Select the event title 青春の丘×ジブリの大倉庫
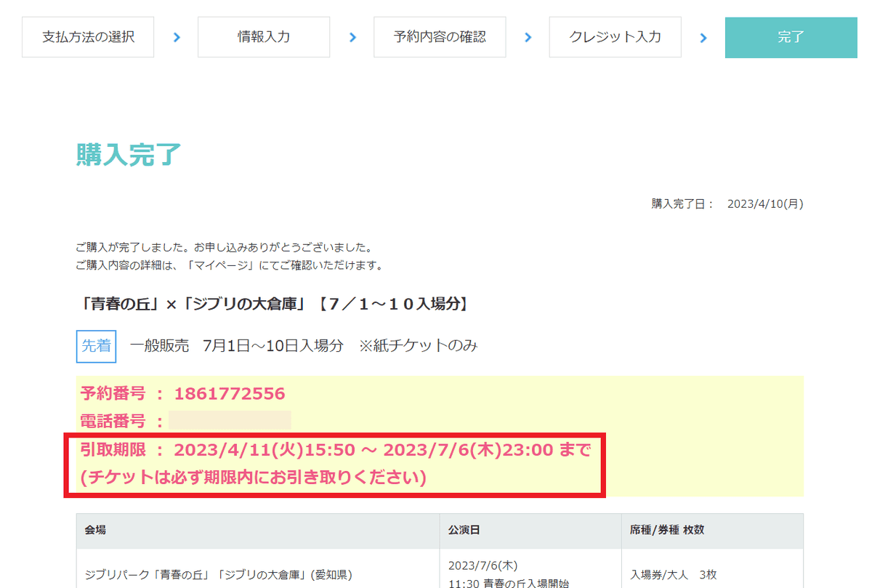This screenshot has height=588, width=872. [272, 305]
